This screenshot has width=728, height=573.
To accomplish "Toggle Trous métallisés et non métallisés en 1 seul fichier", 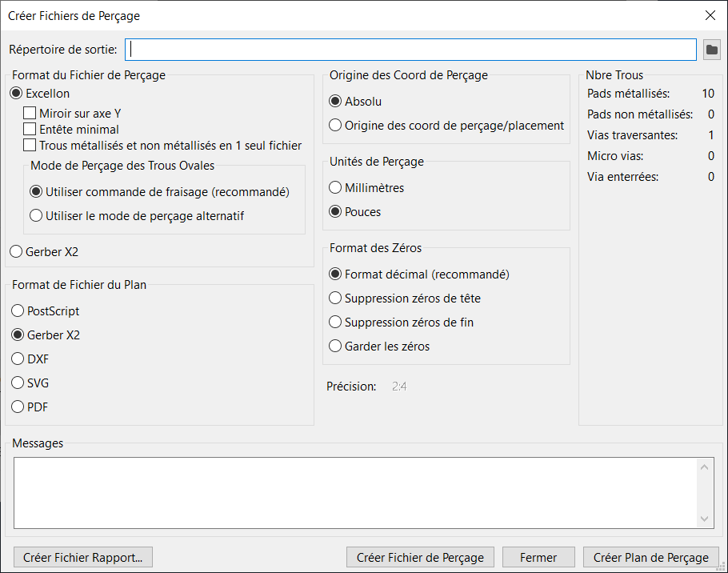I will pyautogui.click(x=30, y=146).
